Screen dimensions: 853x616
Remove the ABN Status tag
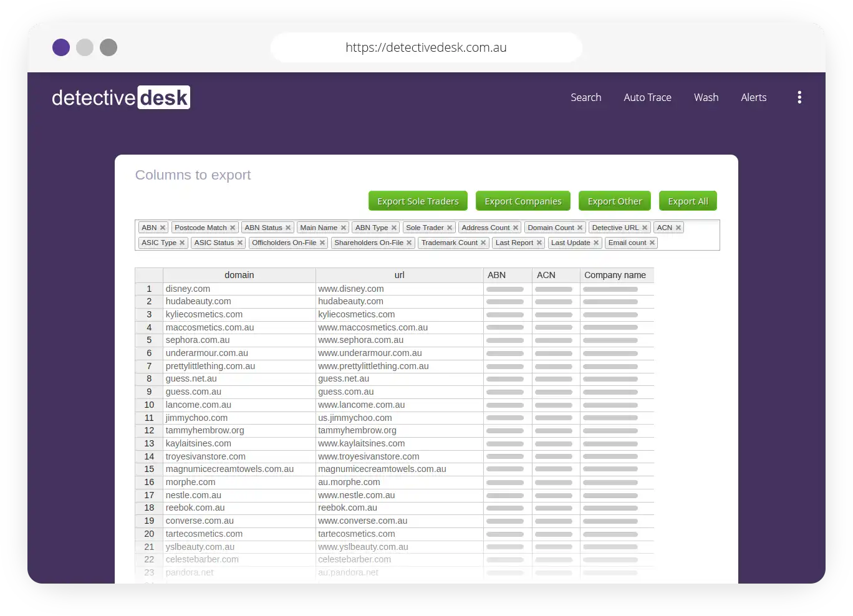pyautogui.click(x=288, y=228)
